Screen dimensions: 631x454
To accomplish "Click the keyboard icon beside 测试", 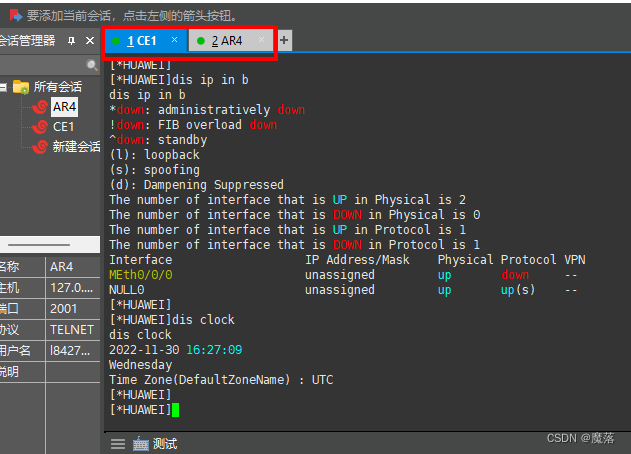I will coord(140,443).
